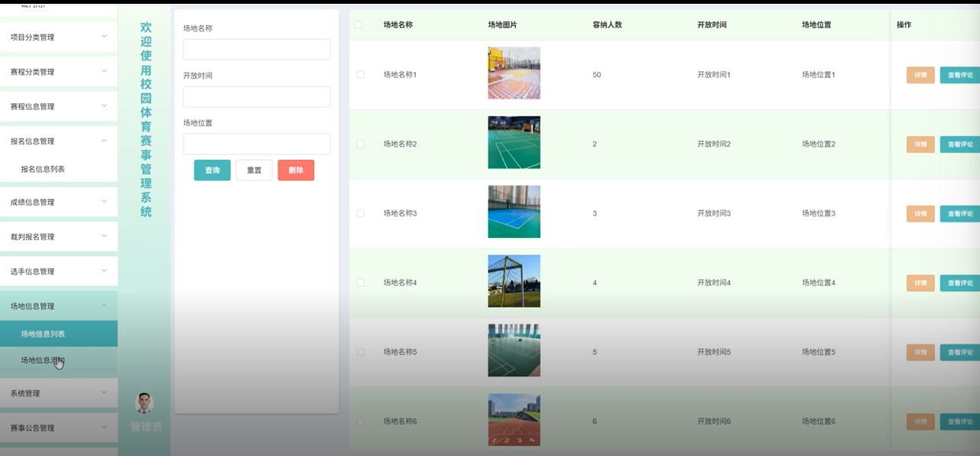980x456 pixels.
Task: Focus the 开放时间 search input field
Action: 257,96
